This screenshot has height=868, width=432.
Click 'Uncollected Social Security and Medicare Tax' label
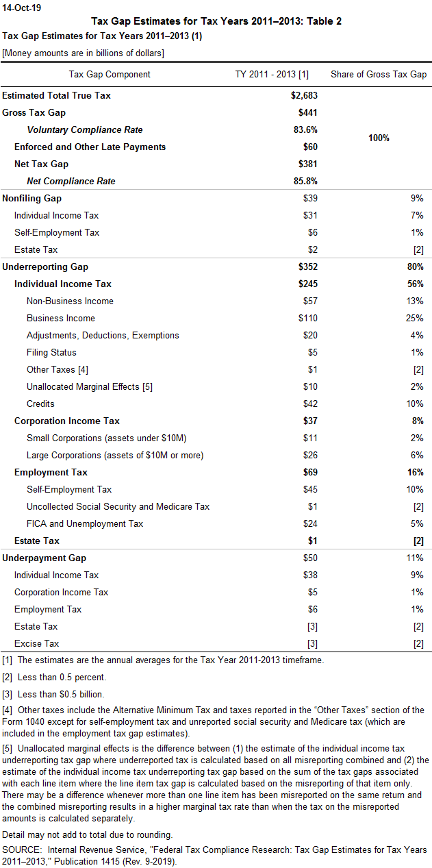click(x=118, y=506)
